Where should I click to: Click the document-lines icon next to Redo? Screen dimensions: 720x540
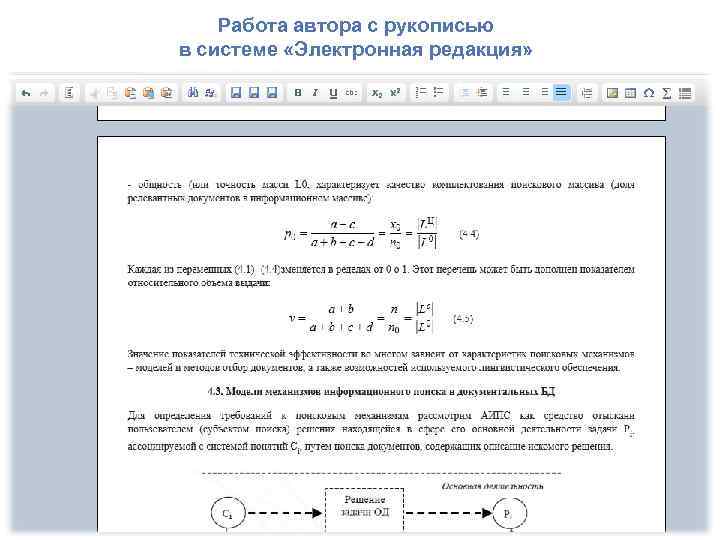[x=69, y=93]
